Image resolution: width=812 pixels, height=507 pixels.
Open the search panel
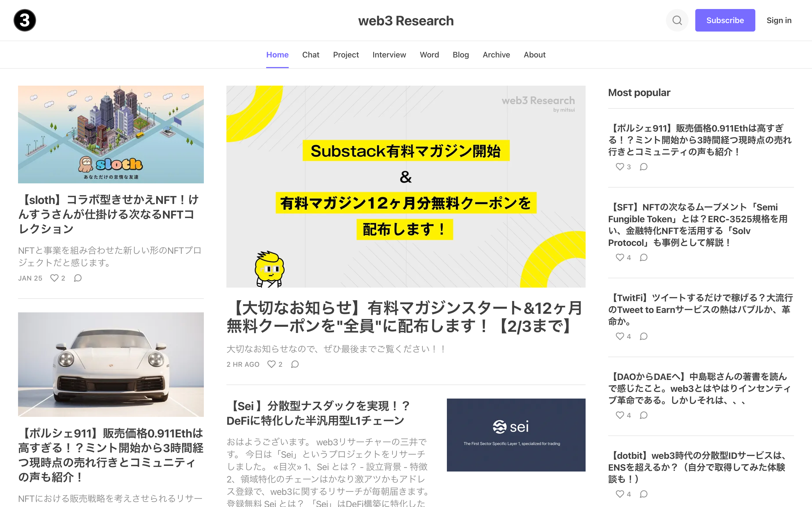pyautogui.click(x=677, y=20)
